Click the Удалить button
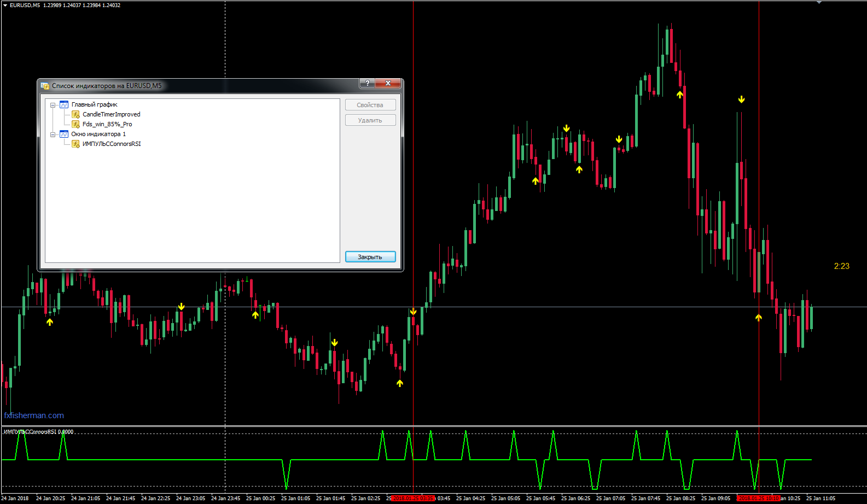The image size is (867, 504). coord(370,120)
